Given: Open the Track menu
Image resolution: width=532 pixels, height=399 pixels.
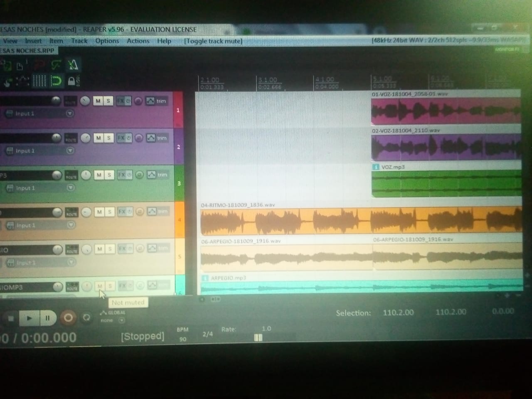Looking at the screenshot, I should 79,41.
